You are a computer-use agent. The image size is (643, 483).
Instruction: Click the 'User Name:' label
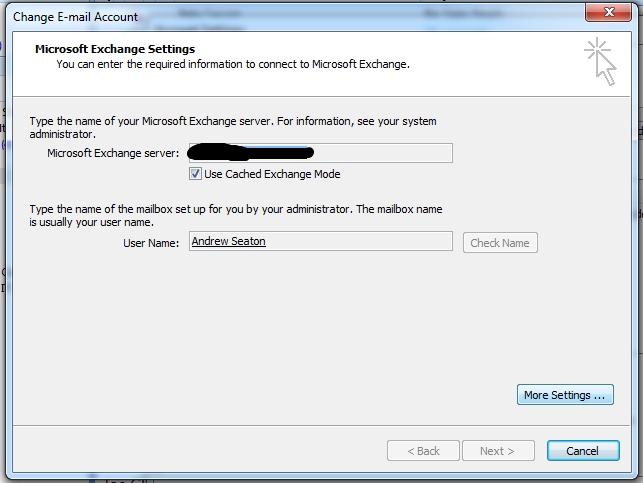click(148, 243)
